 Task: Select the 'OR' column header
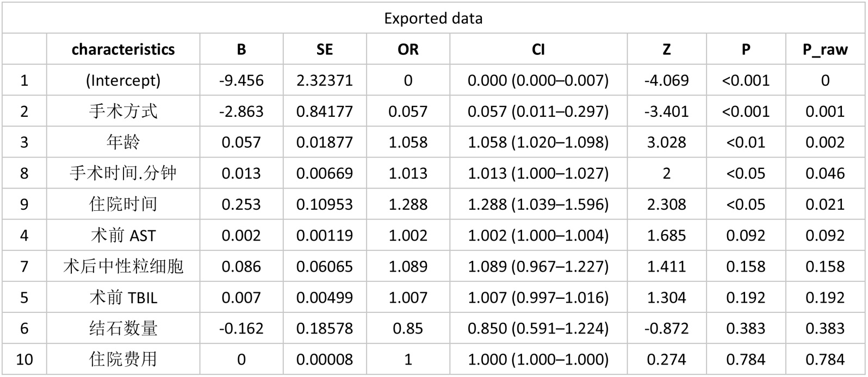coord(408,49)
